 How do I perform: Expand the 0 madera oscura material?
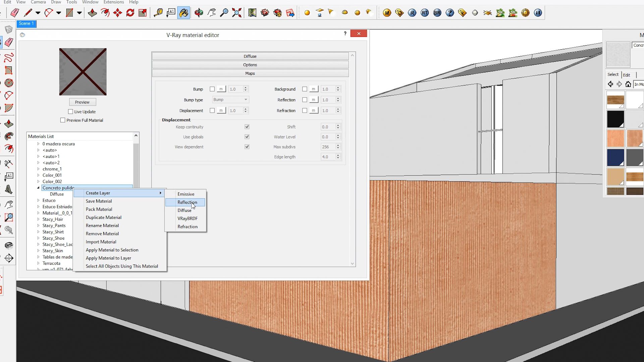tap(38, 144)
